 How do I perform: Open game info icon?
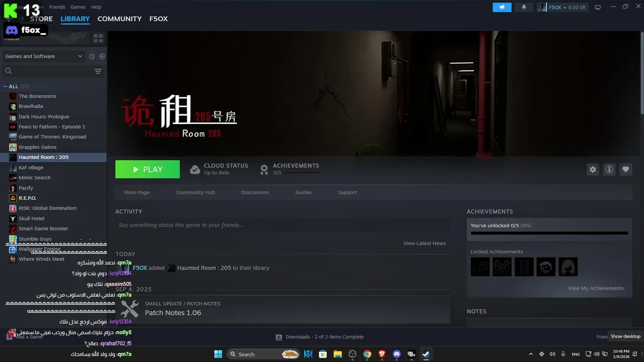click(x=609, y=169)
